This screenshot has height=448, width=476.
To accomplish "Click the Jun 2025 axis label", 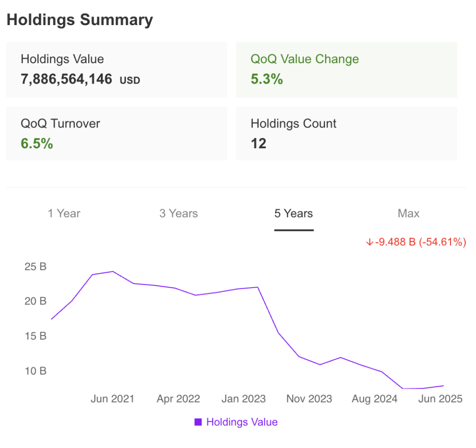I will (x=440, y=399).
